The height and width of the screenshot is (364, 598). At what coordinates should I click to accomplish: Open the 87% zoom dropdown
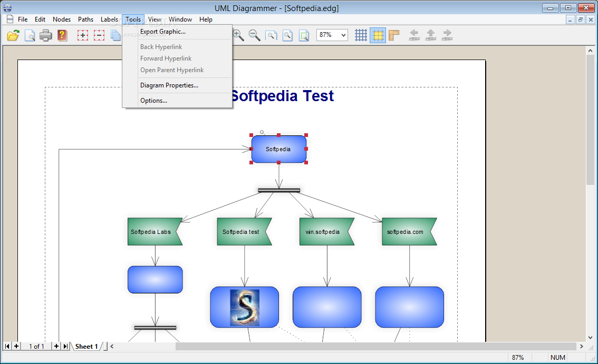(343, 35)
